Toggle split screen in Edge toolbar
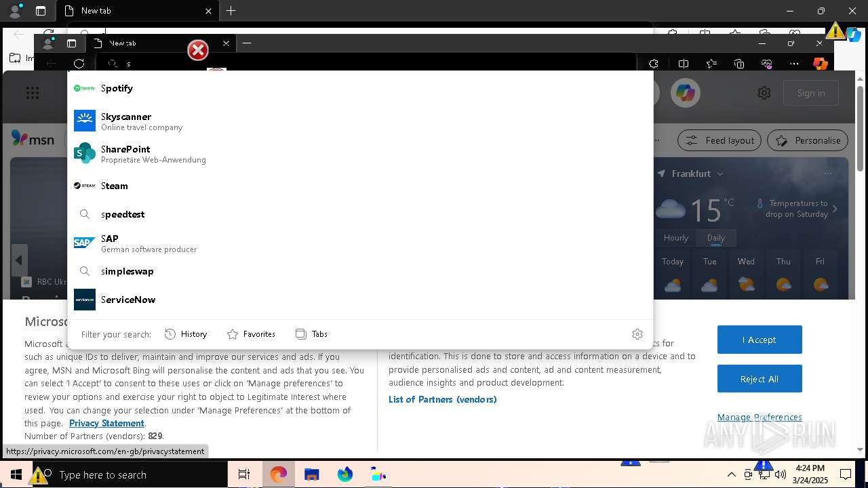The height and width of the screenshot is (488, 868). point(683,64)
